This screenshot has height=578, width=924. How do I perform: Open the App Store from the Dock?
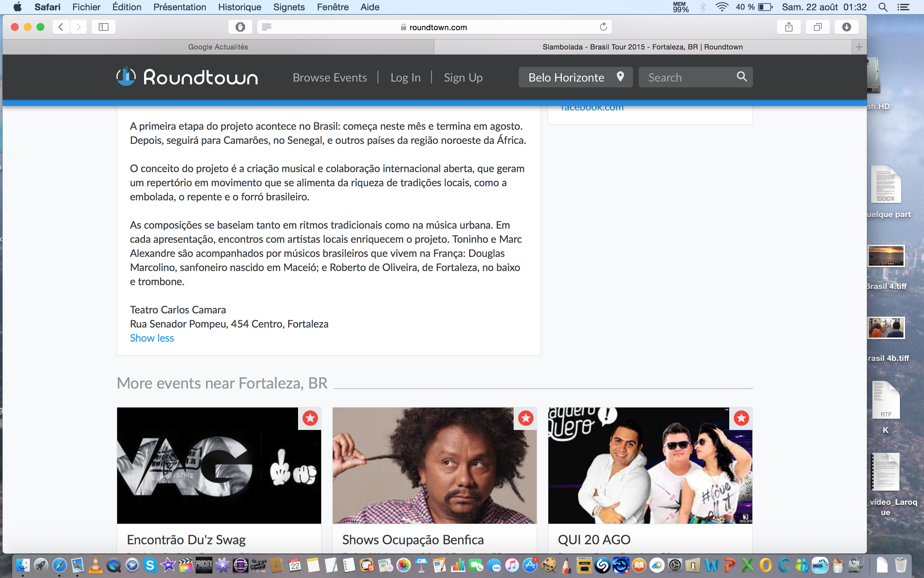click(x=530, y=565)
